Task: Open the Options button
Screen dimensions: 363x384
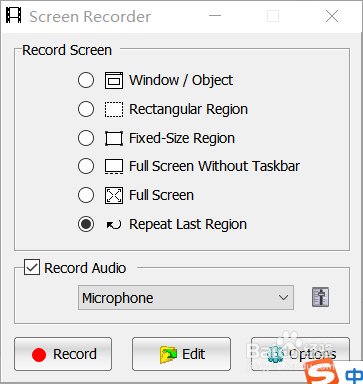Action: click(x=300, y=354)
